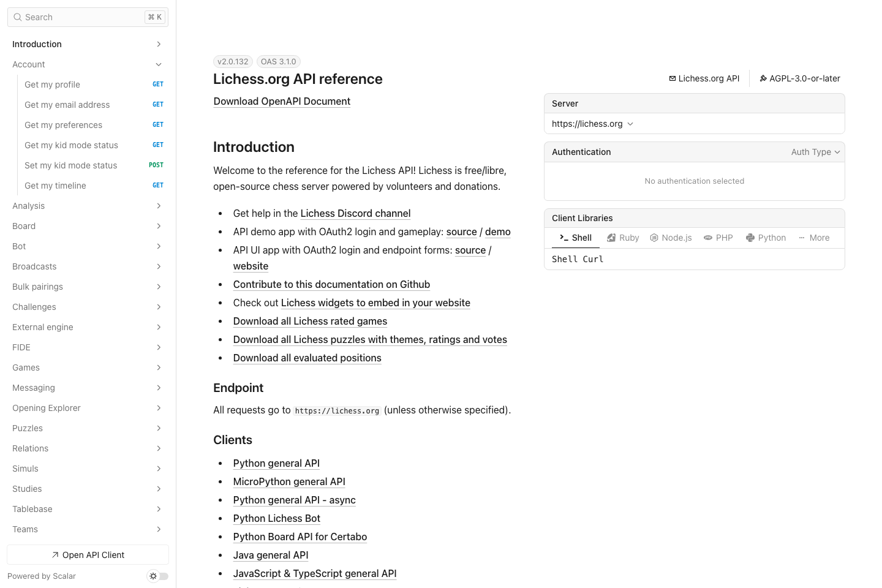Select the More client library tab
882x588 pixels.
coord(813,238)
